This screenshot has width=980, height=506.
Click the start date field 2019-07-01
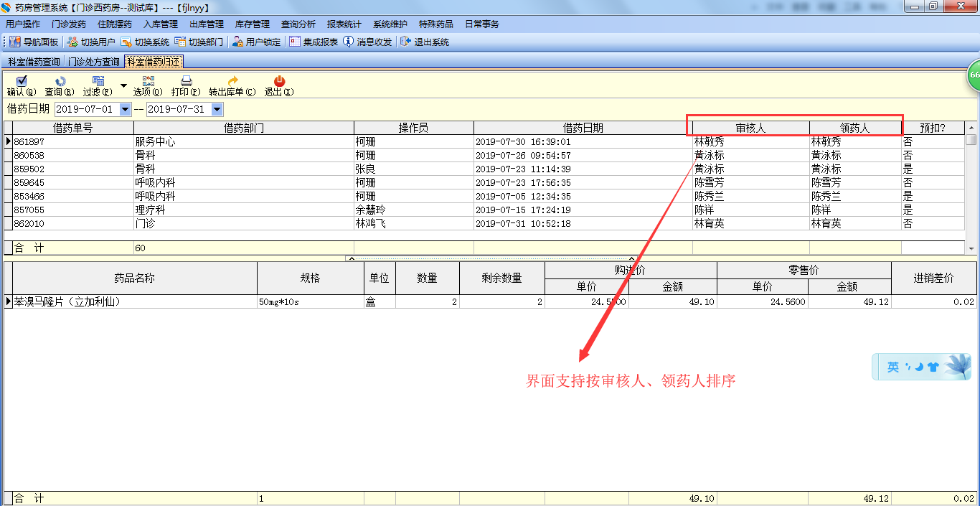(87, 110)
